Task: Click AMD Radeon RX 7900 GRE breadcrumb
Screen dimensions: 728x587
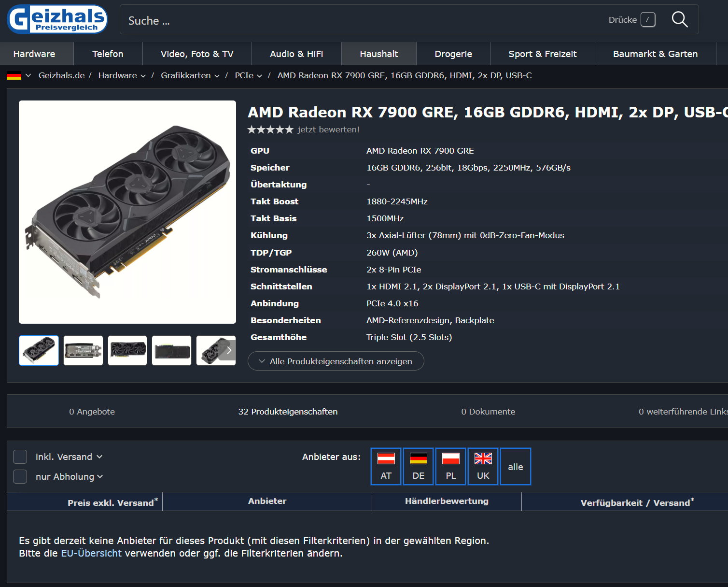Action: point(405,75)
